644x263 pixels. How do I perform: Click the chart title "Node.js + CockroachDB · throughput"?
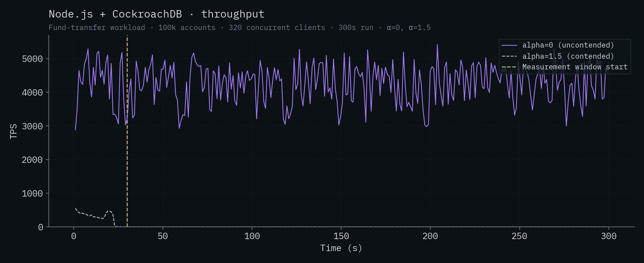[x=156, y=14]
